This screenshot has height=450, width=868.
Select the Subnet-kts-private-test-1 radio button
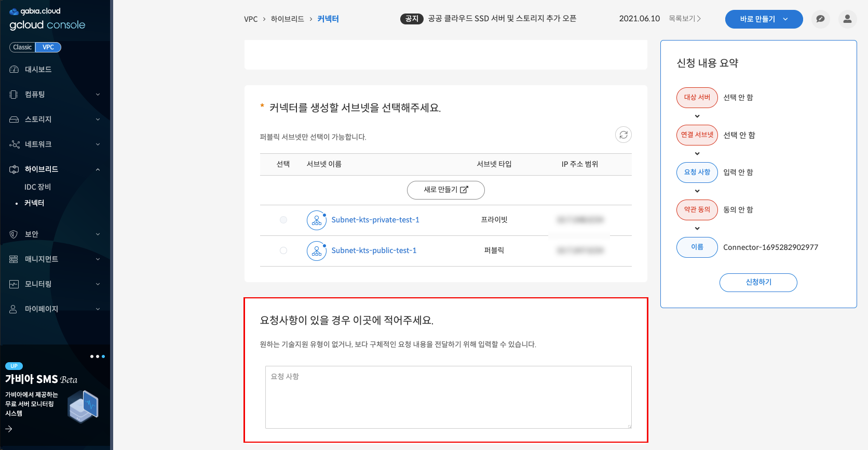283,220
